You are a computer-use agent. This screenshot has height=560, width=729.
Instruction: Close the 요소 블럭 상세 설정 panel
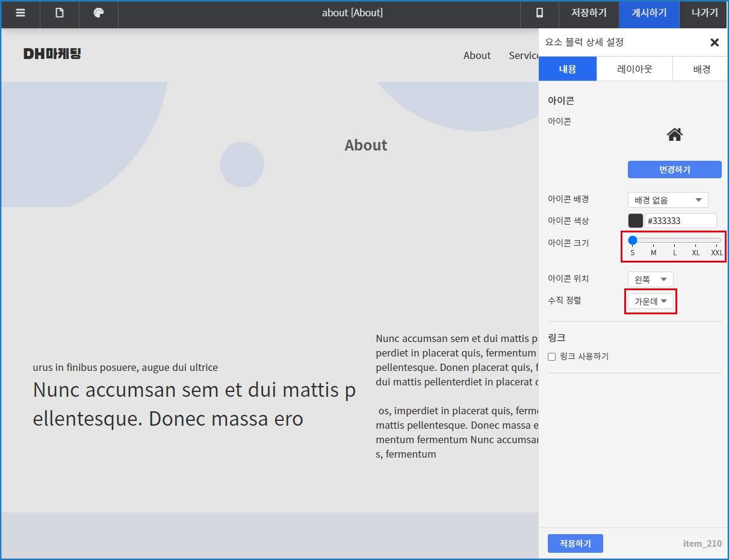tap(715, 42)
